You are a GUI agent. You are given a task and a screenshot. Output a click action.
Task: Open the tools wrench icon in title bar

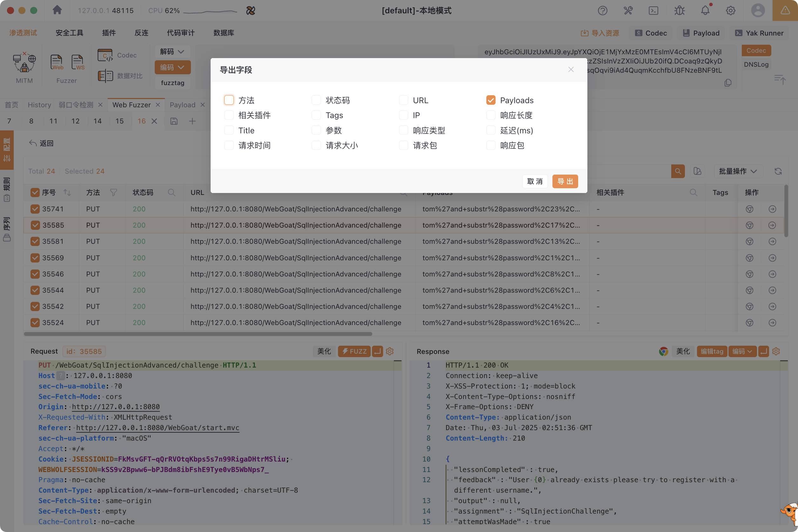coord(628,10)
